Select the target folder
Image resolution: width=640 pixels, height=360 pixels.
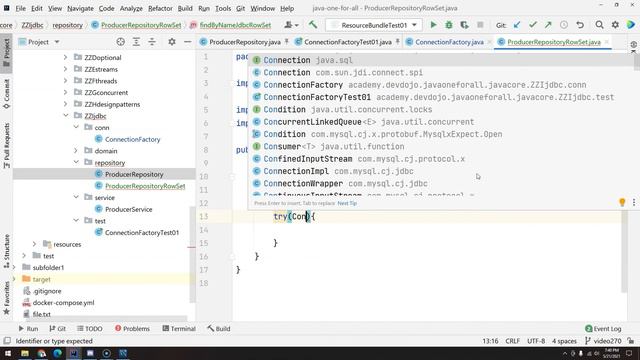click(x=41, y=280)
